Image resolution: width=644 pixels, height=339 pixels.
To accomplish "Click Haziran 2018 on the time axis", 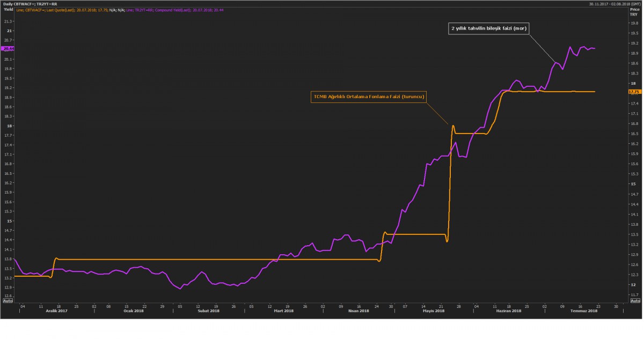I will click(x=508, y=311).
